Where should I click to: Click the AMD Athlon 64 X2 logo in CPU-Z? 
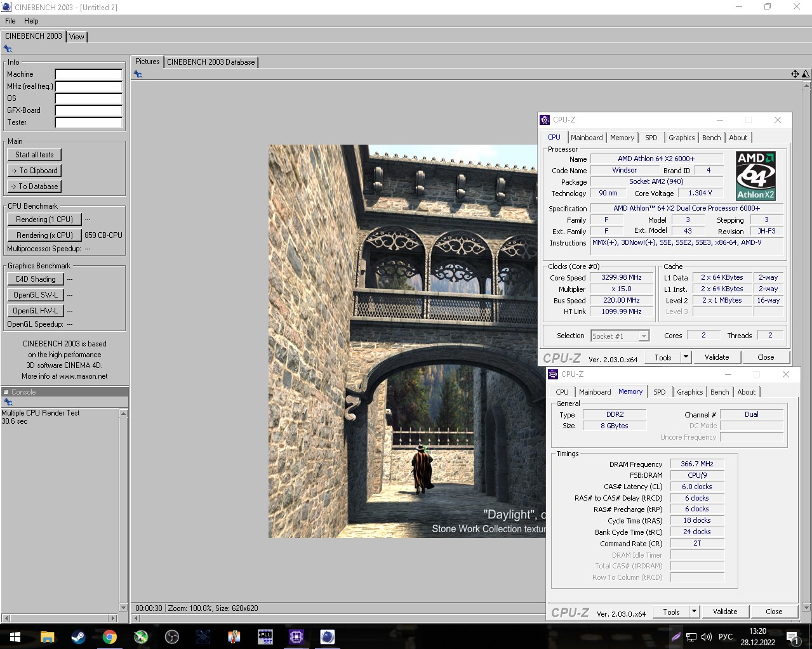click(x=755, y=176)
